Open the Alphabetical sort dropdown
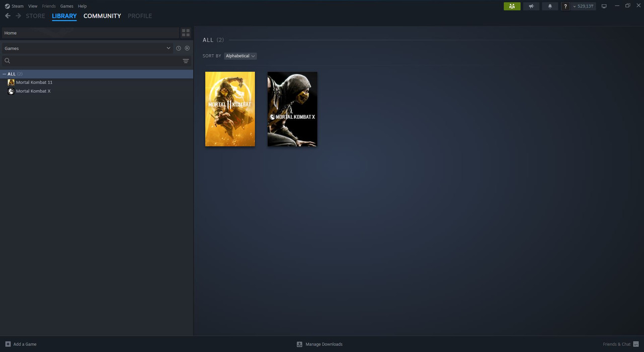The width and height of the screenshot is (644, 352). (240, 56)
